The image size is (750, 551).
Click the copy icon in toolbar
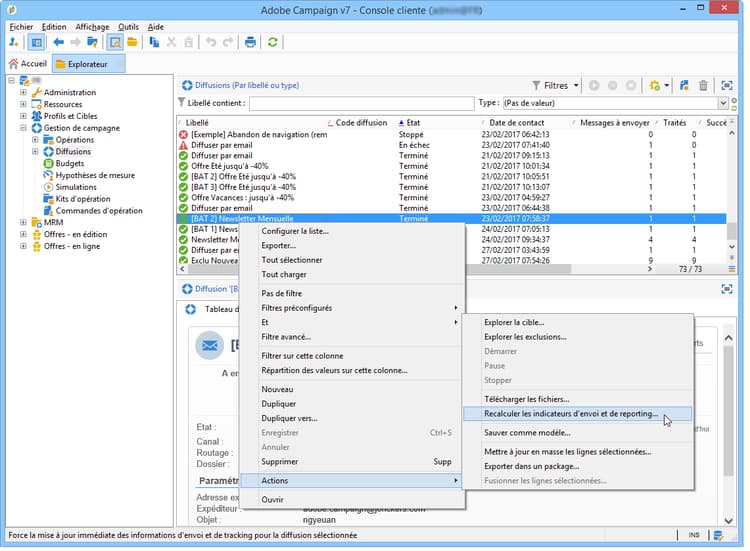(x=154, y=42)
